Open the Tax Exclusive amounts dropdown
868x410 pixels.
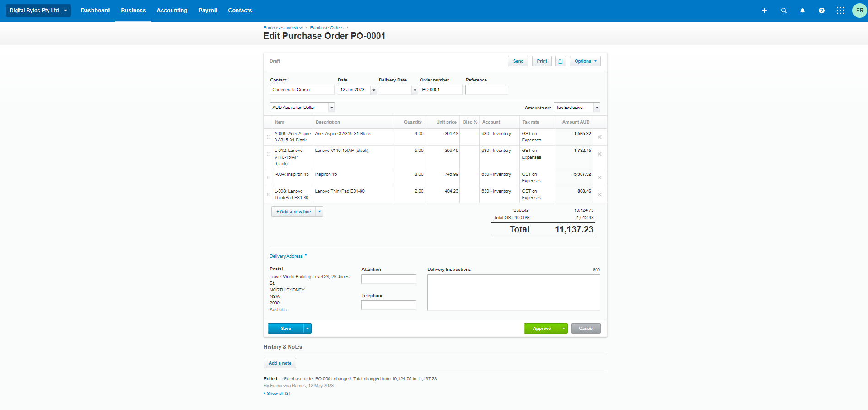(597, 108)
